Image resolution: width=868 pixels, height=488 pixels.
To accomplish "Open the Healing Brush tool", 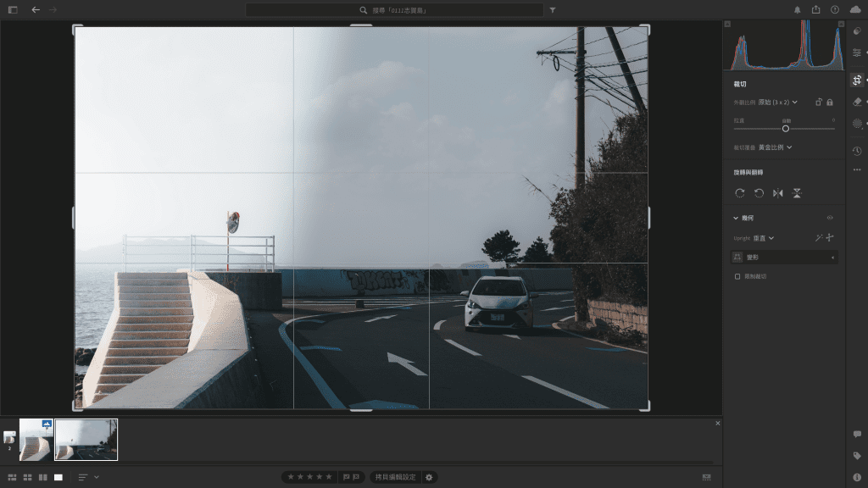I will coord(857,102).
